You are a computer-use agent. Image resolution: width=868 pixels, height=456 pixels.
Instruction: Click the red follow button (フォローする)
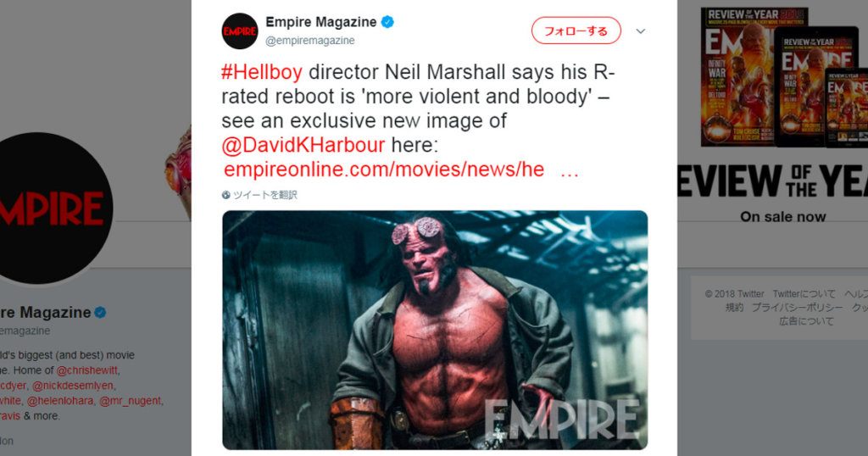click(x=576, y=31)
